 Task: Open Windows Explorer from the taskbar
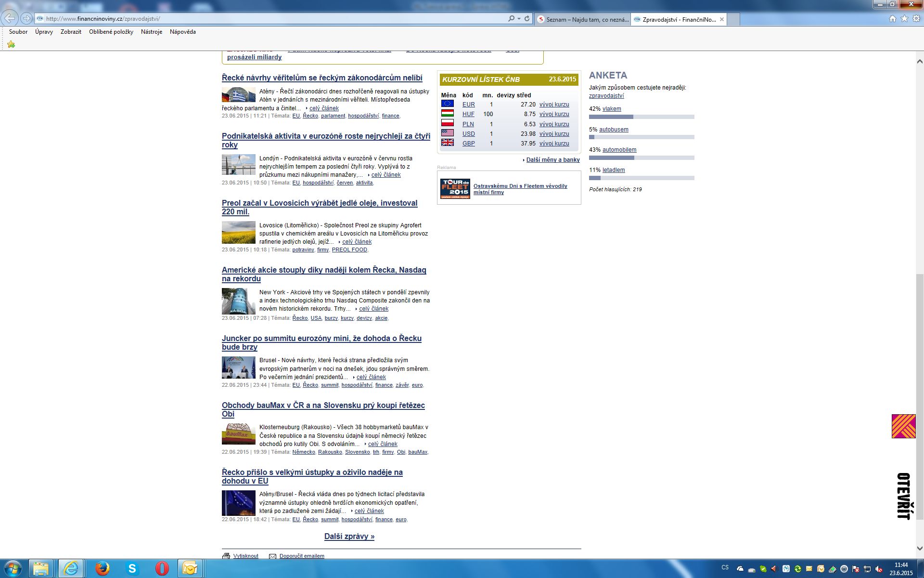[x=41, y=568]
